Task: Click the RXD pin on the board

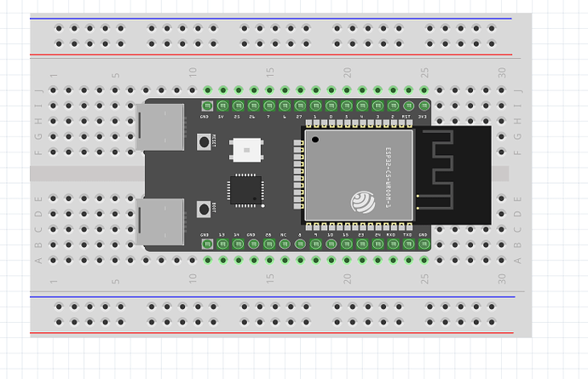Action: [393, 244]
